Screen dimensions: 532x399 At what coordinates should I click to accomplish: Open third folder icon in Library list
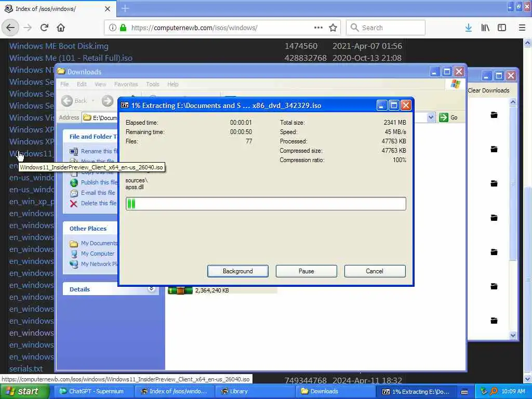494,183
